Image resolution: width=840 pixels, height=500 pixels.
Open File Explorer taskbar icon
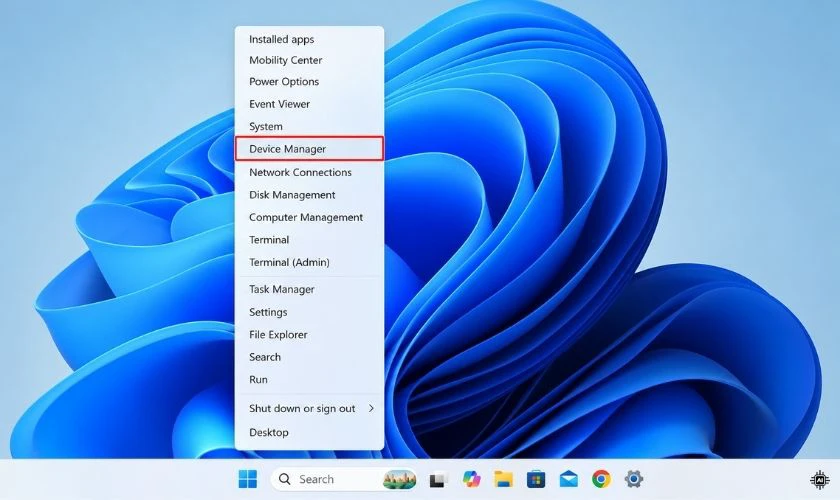(x=503, y=479)
